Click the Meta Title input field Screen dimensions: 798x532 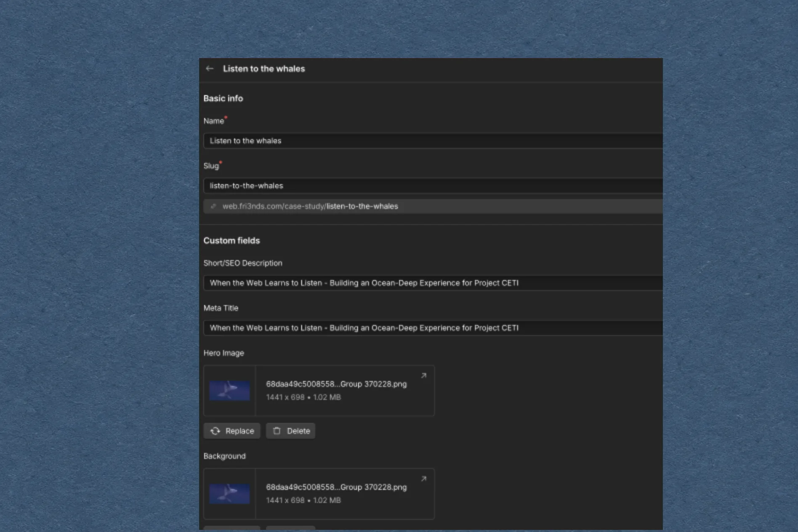(x=433, y=328)
